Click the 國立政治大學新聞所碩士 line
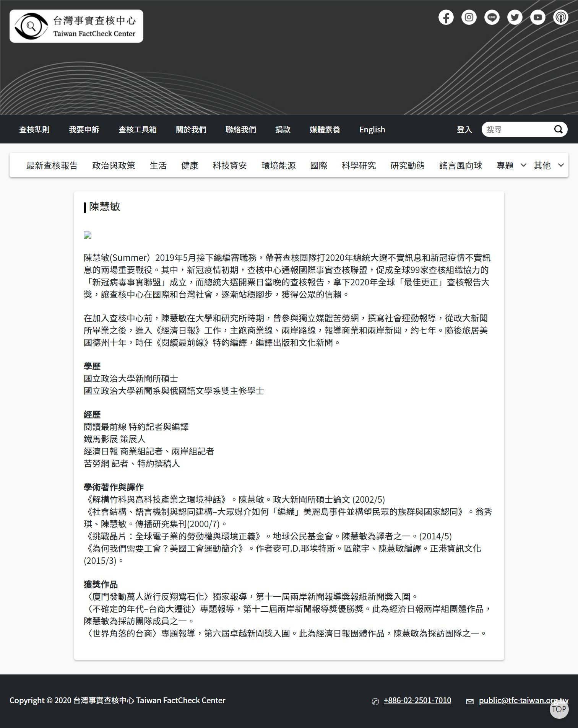The height and width of the screenshot is (728, 578). [131, 378]
